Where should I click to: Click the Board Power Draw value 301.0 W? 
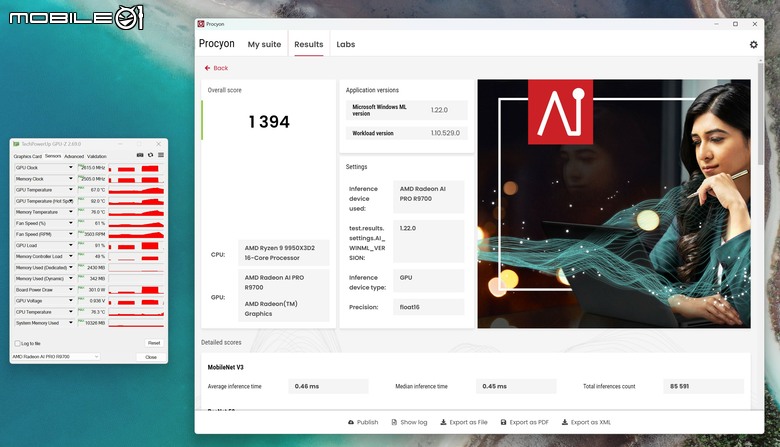[x=92, y=290]
